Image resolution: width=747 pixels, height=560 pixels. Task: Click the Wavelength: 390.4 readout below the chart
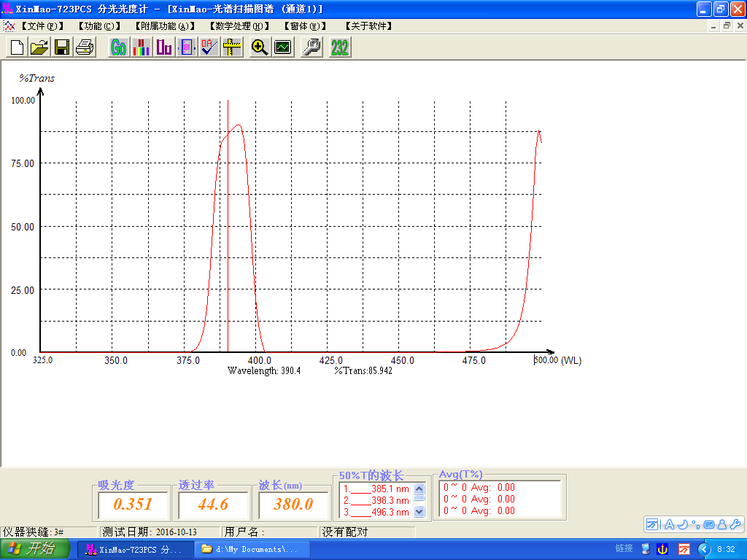[264, 370]
